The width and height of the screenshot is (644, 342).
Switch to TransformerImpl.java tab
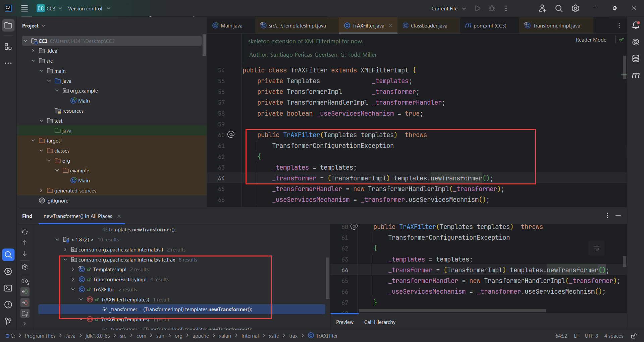point(552,26)
